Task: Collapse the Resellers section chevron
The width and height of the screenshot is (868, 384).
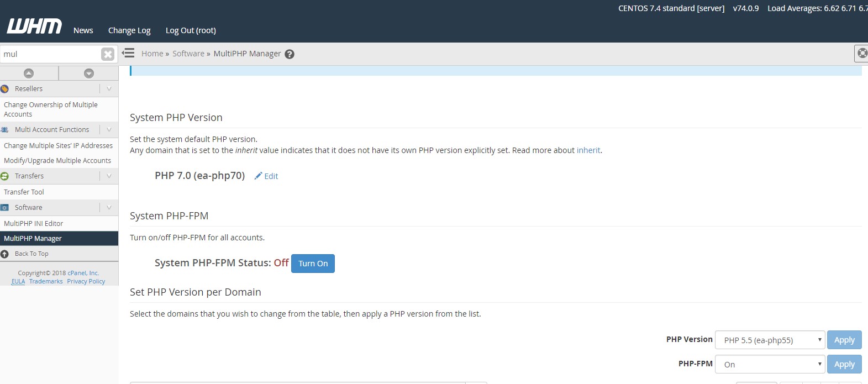Action: click(x=109, y=89)
